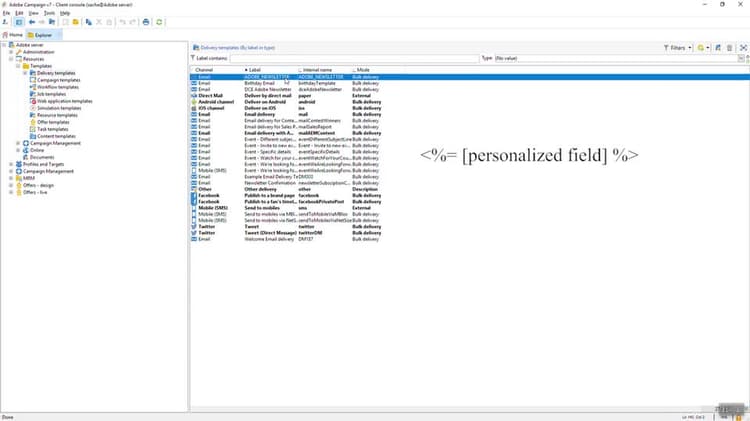Open the View menu
This screenshot has height=421, width=750.
click(x=33, y=13)
